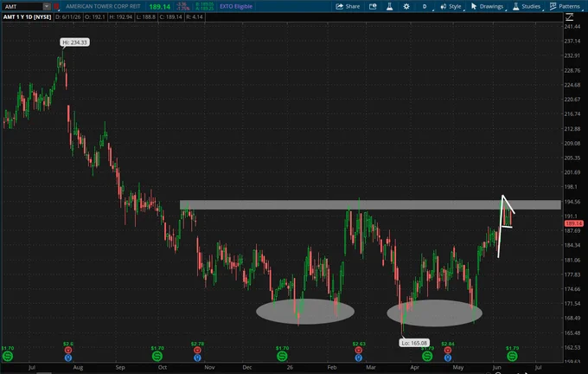588x374 pixels.
Task: Click the red earnings icon labeled $2.6
Action: tap(67, 351)
